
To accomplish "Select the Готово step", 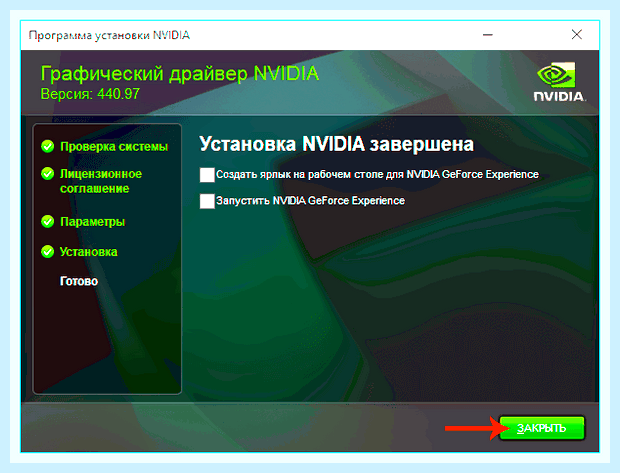I will [79, 281].
